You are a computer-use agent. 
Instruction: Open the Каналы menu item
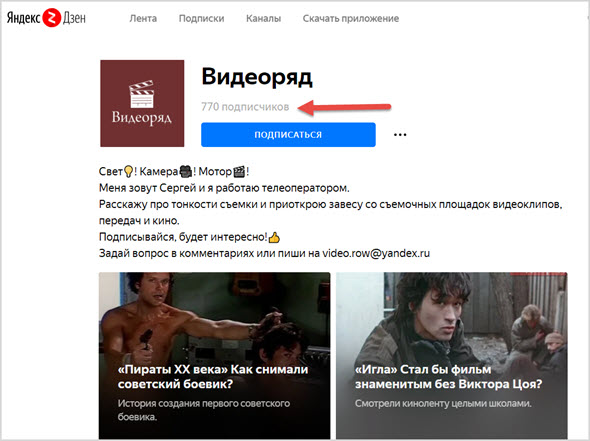point(263,18)
